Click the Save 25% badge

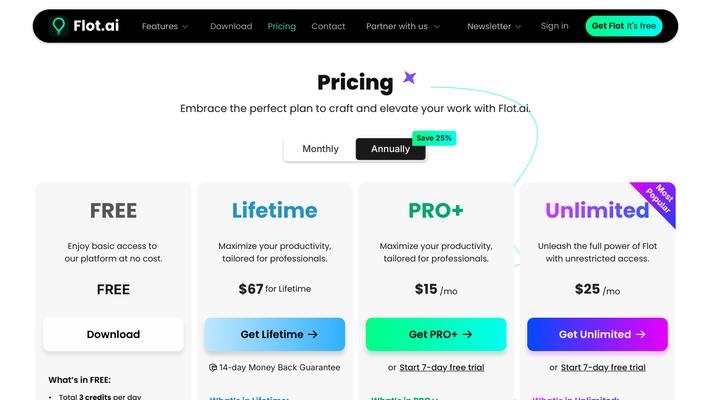coord(434,138)
